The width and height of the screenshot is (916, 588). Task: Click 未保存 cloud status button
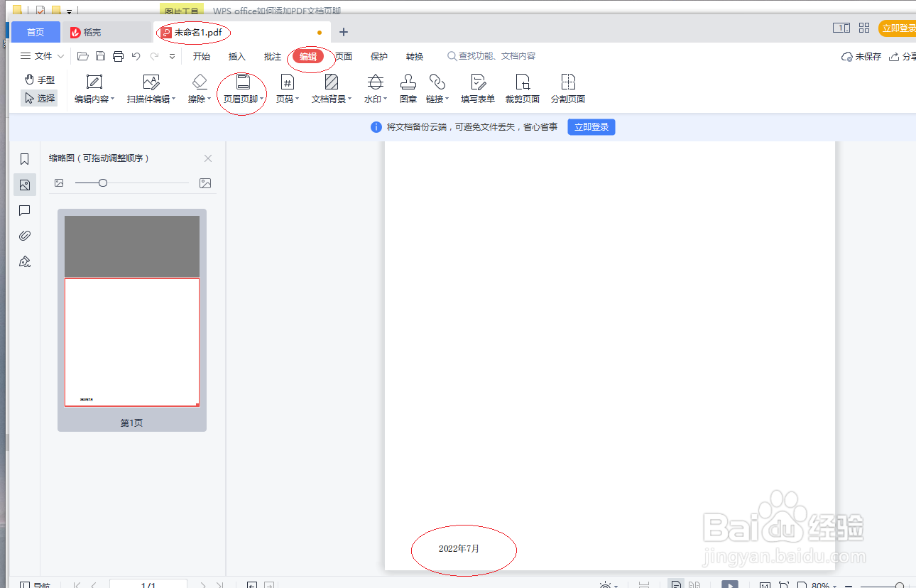tap(861, 57)
